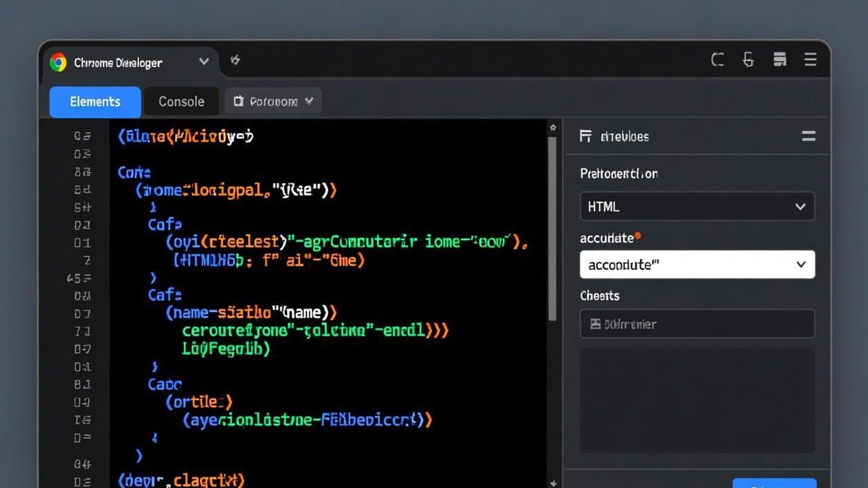
Task: Click the blue button at bottom right
Action: pyautogui.click(x=774, y=483)
